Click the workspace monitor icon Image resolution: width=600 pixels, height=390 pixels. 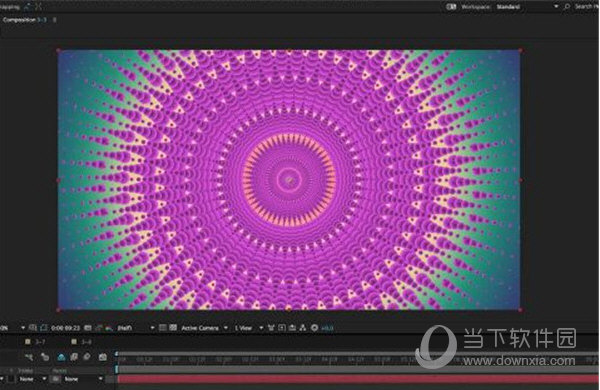click(451, 7)
